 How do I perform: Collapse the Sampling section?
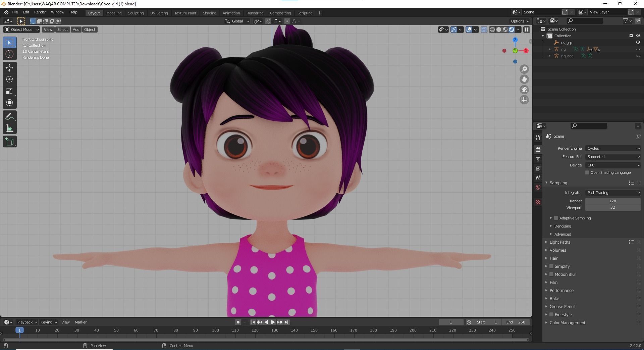click(546, 183)
